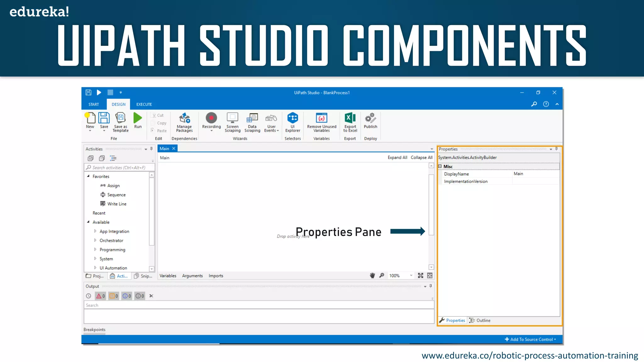
Task: Toggle the warning filter in Output panel
Action: [114, 296]
